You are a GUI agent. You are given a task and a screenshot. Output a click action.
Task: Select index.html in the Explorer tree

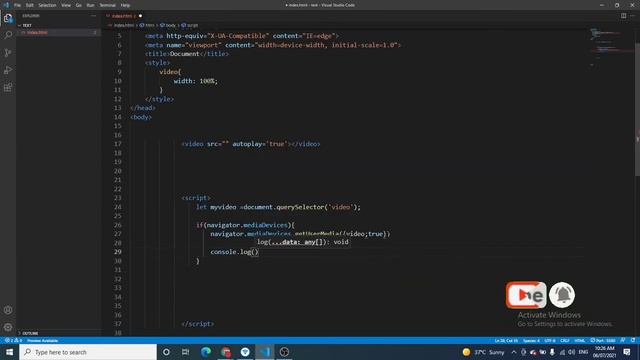pos(58,33)
